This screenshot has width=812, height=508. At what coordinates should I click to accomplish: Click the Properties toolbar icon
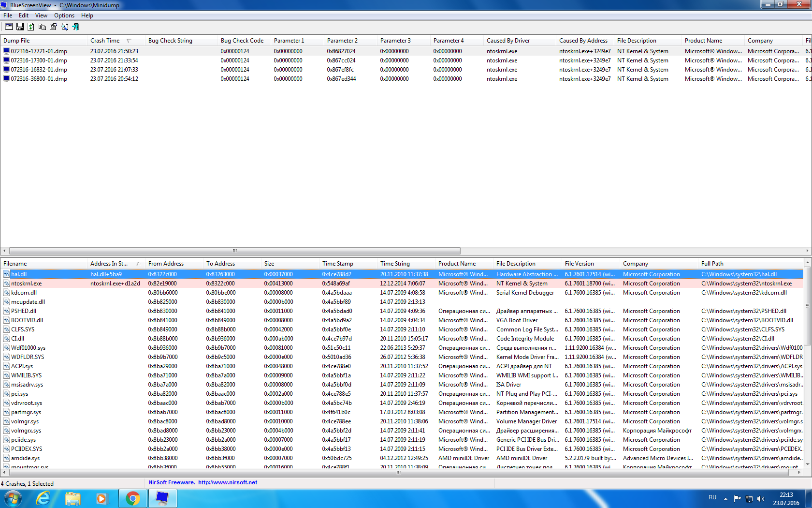(53, 27)
